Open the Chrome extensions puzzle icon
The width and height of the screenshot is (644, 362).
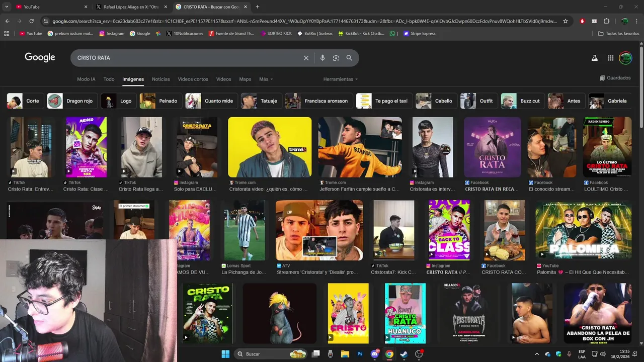606,21
